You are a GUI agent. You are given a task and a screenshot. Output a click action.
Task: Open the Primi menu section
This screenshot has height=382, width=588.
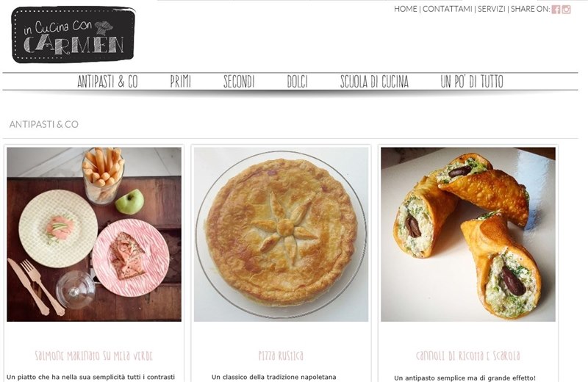[x=180, y=82]
